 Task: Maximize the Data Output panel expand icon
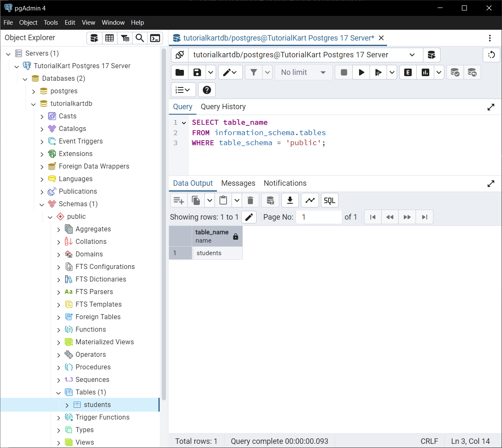coord(491,184)
